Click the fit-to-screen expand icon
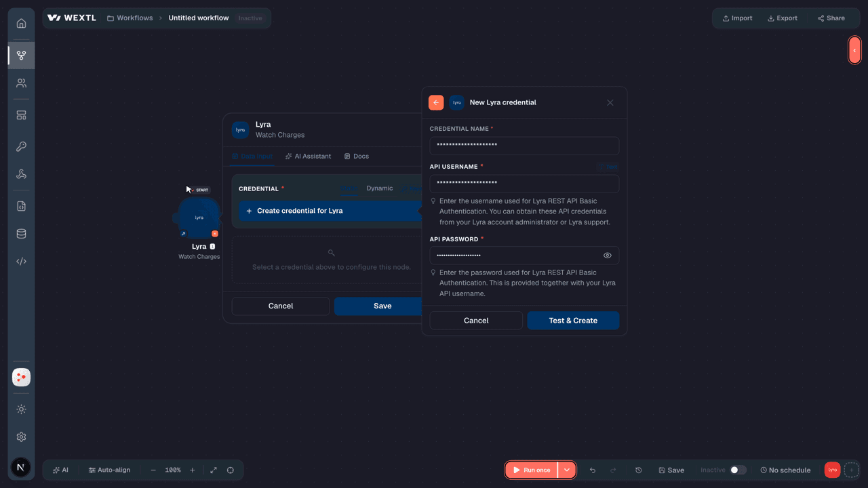Screen dimensions: 868x488 (214, 470)
